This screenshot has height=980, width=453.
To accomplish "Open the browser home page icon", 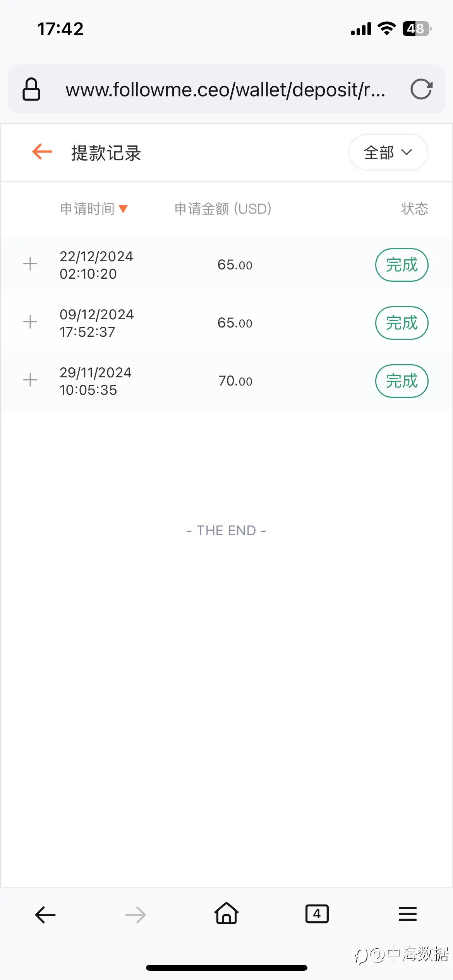I will [226, 913].
